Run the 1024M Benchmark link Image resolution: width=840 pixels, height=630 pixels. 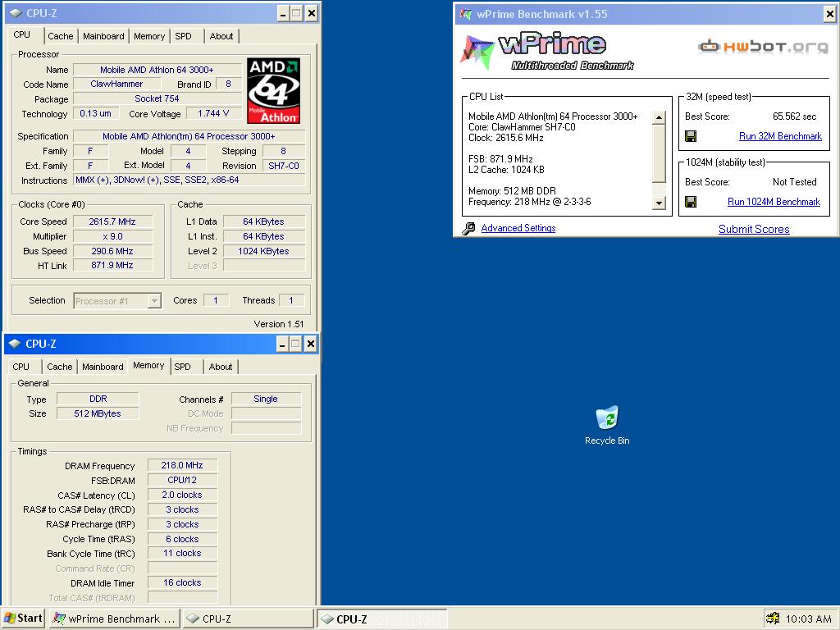(x=774, y=202)
